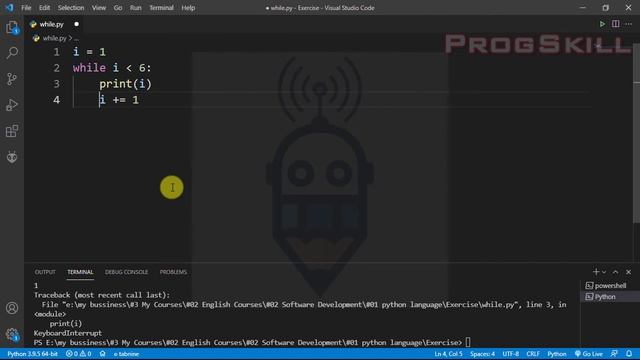Click the VS Code logo icon in title bar

click(x=9, y=8)
